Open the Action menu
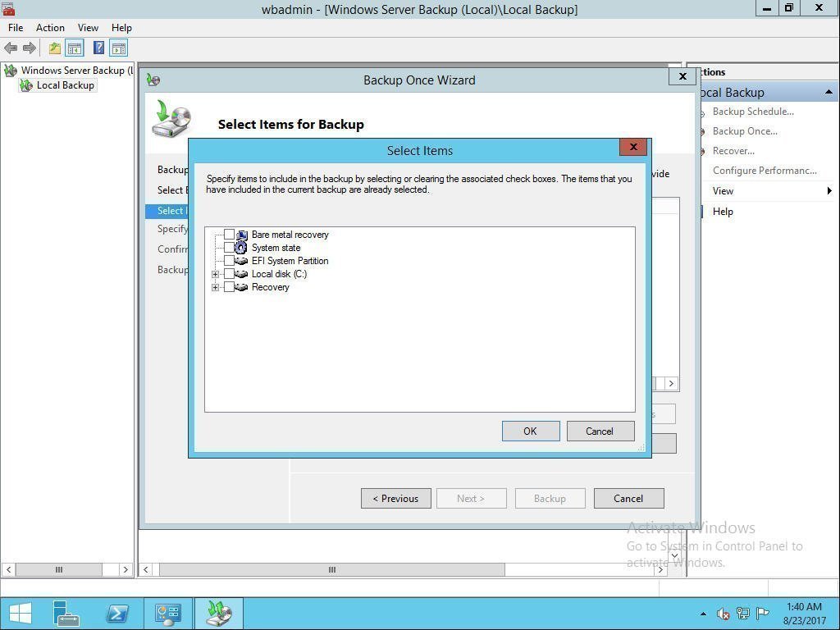The image size is (840, 630). pos(50,28)
